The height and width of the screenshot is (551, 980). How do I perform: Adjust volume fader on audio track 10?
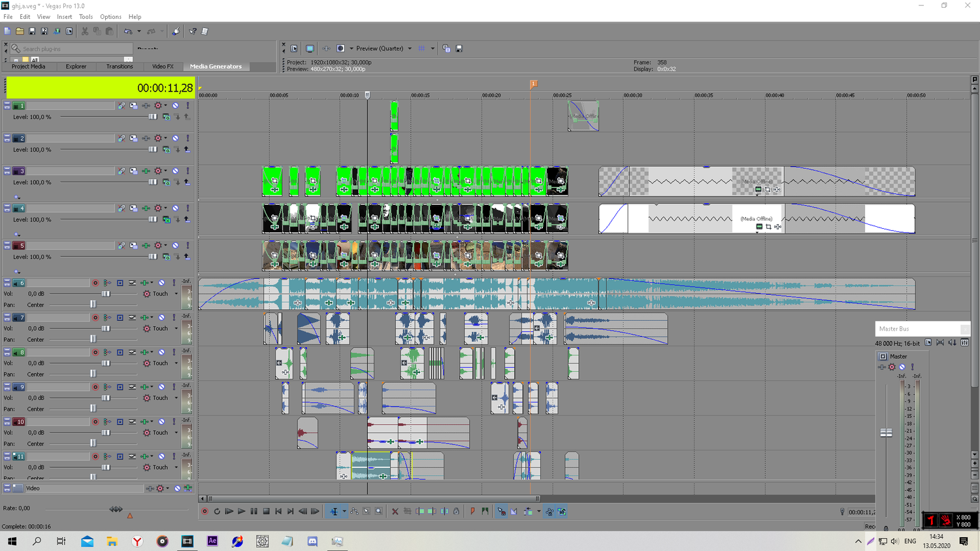106,433
